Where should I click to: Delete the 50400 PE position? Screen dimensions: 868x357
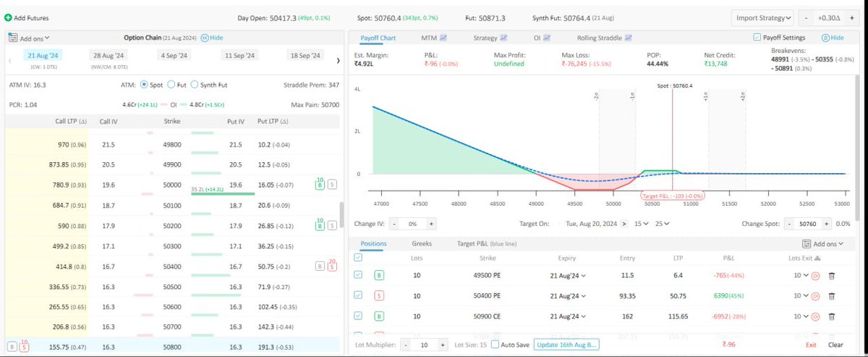pos(831,296)
